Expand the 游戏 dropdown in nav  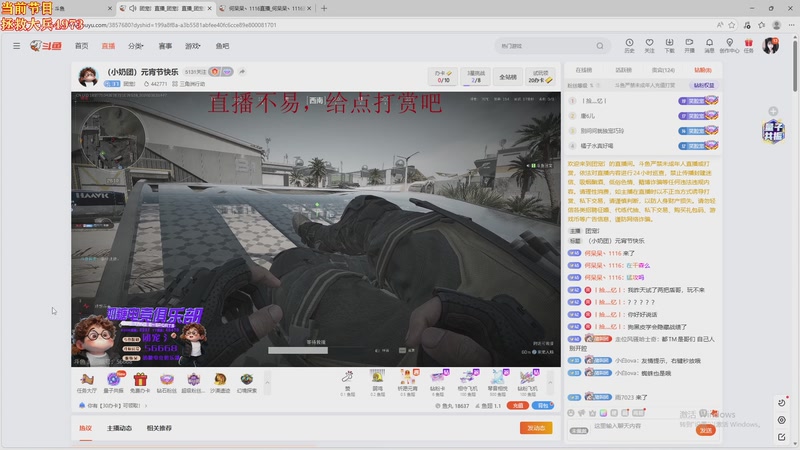pyautogui.click(x=192, y=46)
